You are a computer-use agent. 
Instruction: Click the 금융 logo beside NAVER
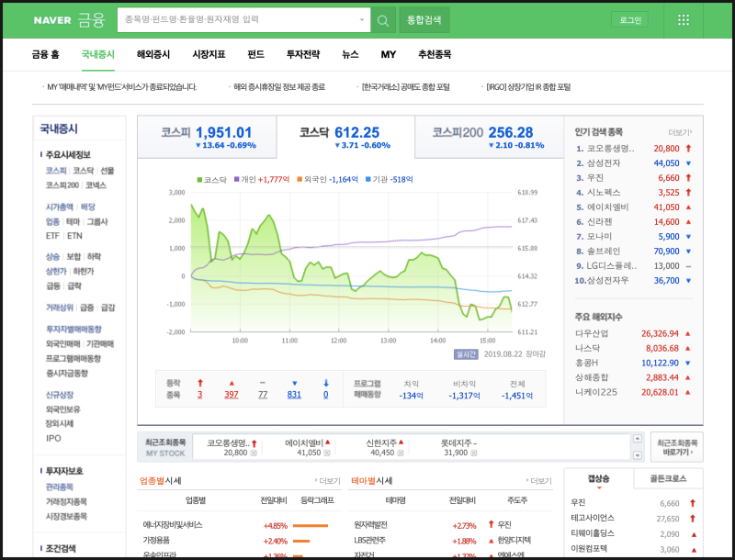coord(91,20)
